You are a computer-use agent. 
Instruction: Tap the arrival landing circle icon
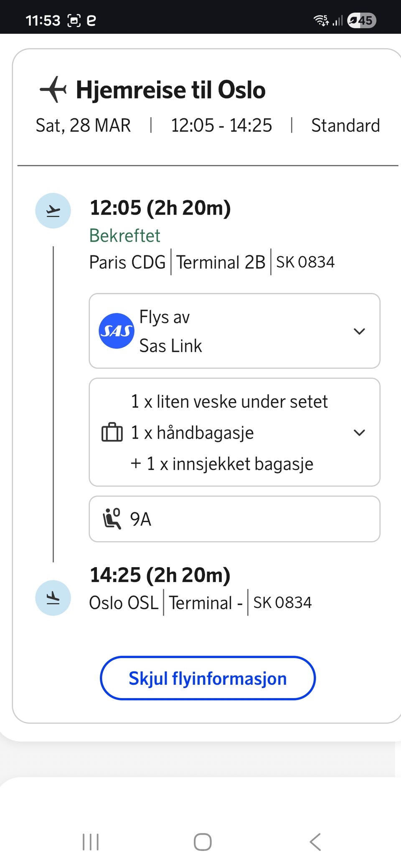click(53, 598)
